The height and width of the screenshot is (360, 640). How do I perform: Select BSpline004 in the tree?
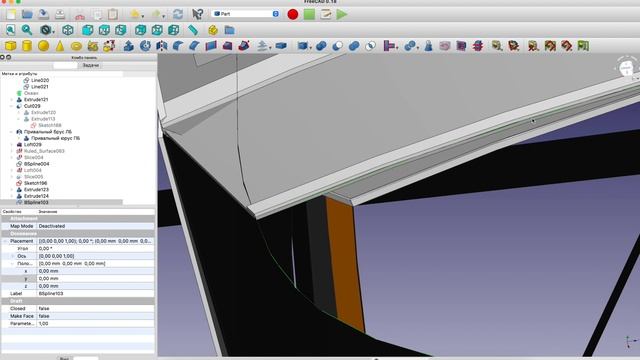(x=36, y=164)
